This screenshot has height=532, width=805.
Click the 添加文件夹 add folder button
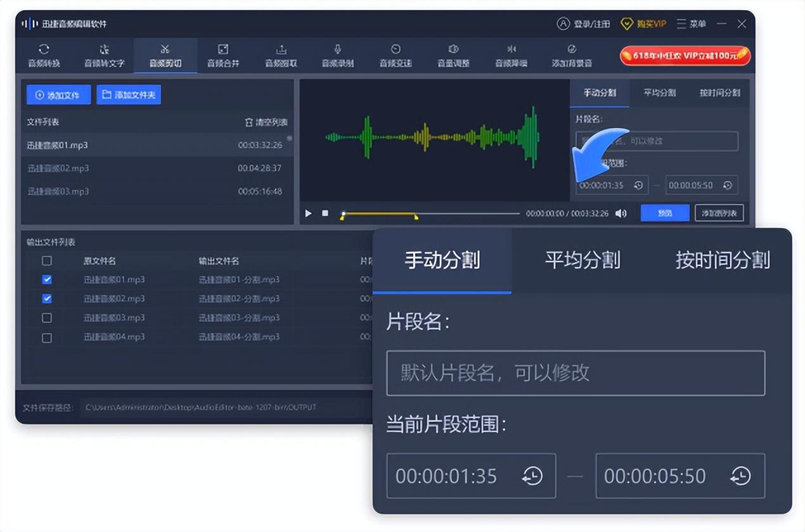[129, 95]
